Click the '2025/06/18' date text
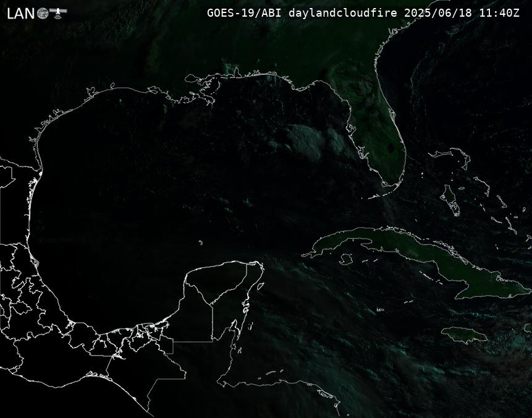532x418 pixels. [x=437, y=13]
